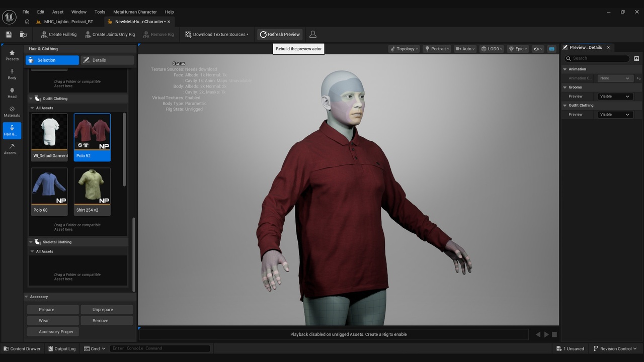This screenshot has width=644, height=362.
Task: Open the Grooms Preview Visible dropdown
Action: pyautogui.click(x=615, y=97)
